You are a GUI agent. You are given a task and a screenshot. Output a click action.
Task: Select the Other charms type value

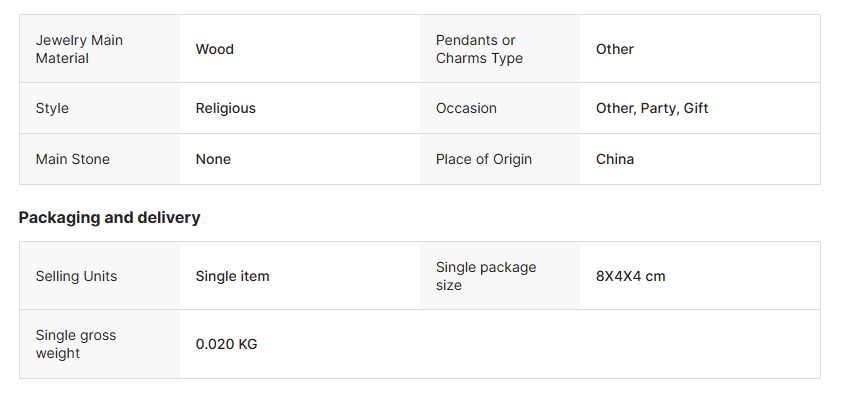pyautogui.click(x=615, y=49)
